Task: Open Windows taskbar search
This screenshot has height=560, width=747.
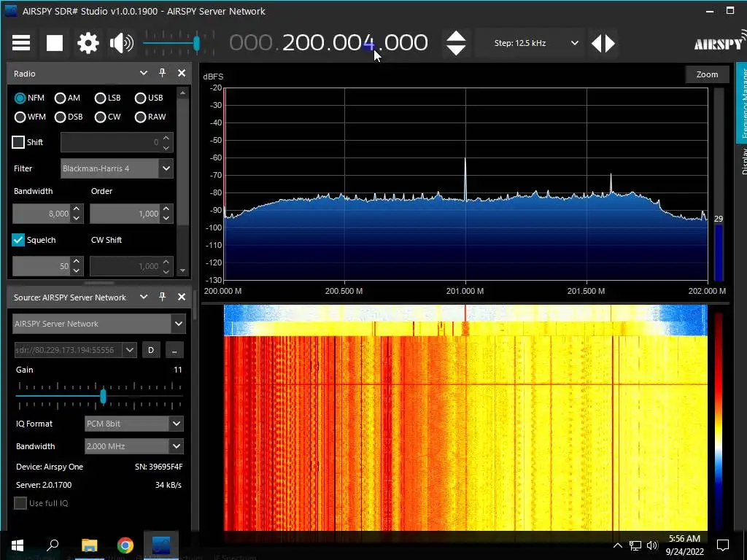Action: pyautogui.click(x=53, y=545)
